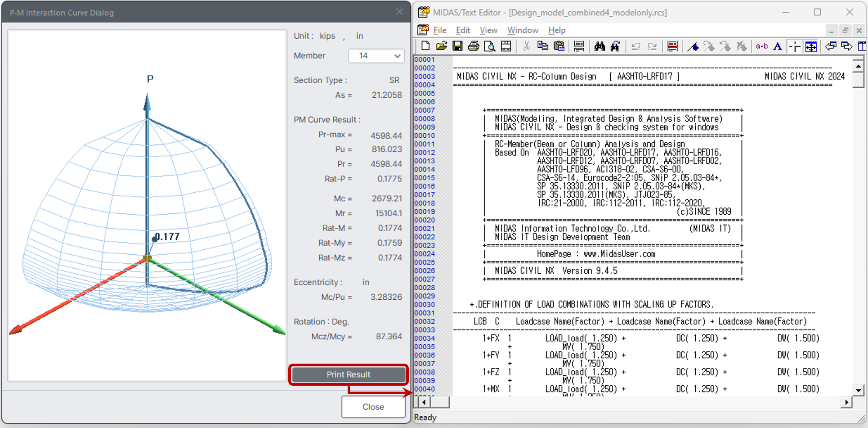868x428 pixels.
Task: Open a file with the folder icon
Action: [442, 46]
